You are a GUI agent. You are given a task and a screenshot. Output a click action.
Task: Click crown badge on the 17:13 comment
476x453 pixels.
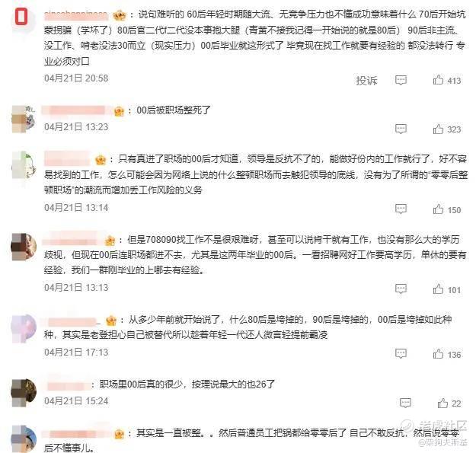tap(110, 320)
